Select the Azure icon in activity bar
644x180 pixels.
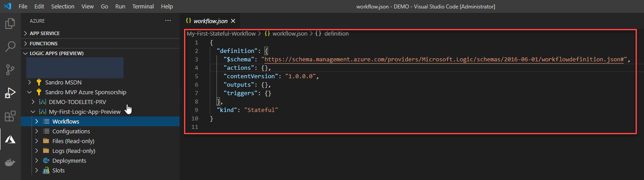pyautogui.click(x=10, y=140)
